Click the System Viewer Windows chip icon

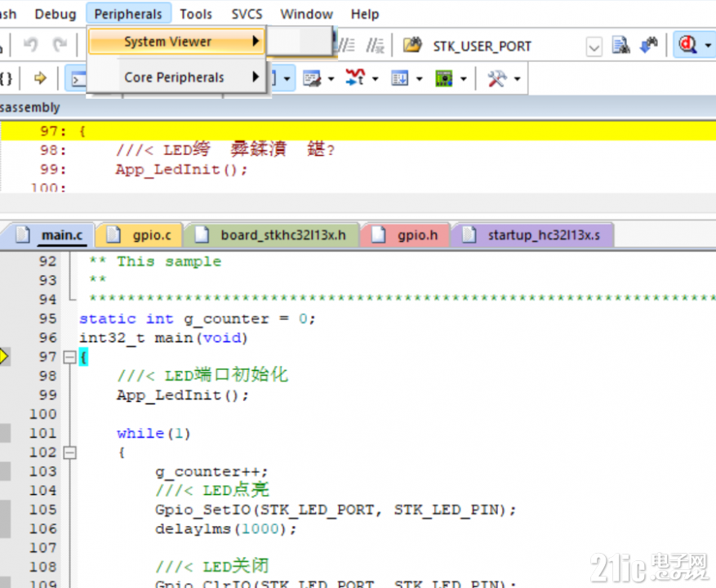[444, 78]
